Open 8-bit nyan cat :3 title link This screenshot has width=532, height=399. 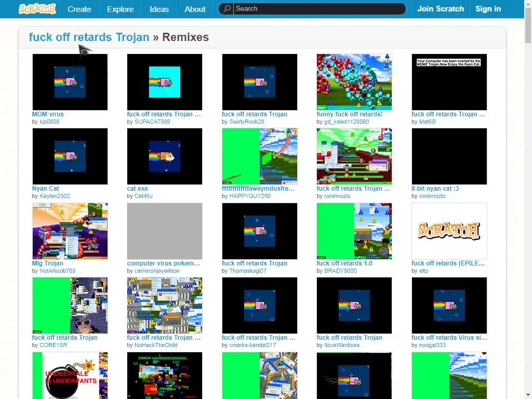(x=435, y=189)
